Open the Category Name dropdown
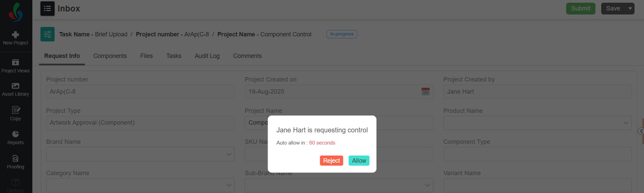The image size is (644, 193). coord(140,185)
